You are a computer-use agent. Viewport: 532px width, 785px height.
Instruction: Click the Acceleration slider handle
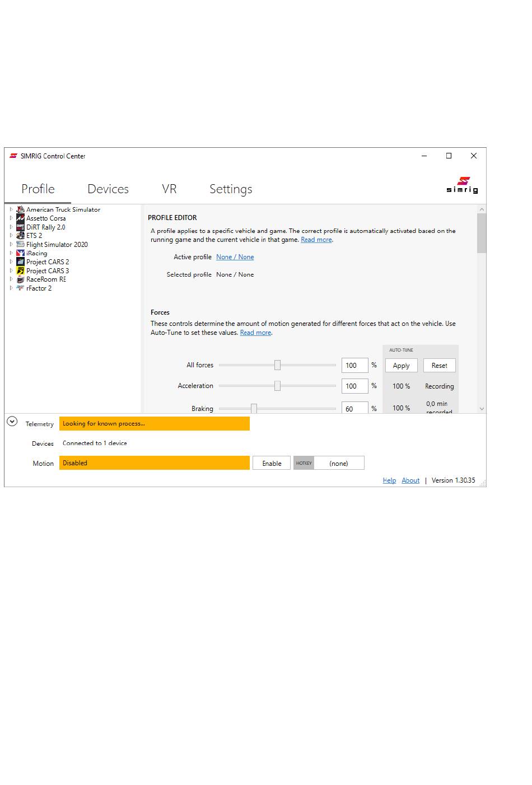coord(277,386)
